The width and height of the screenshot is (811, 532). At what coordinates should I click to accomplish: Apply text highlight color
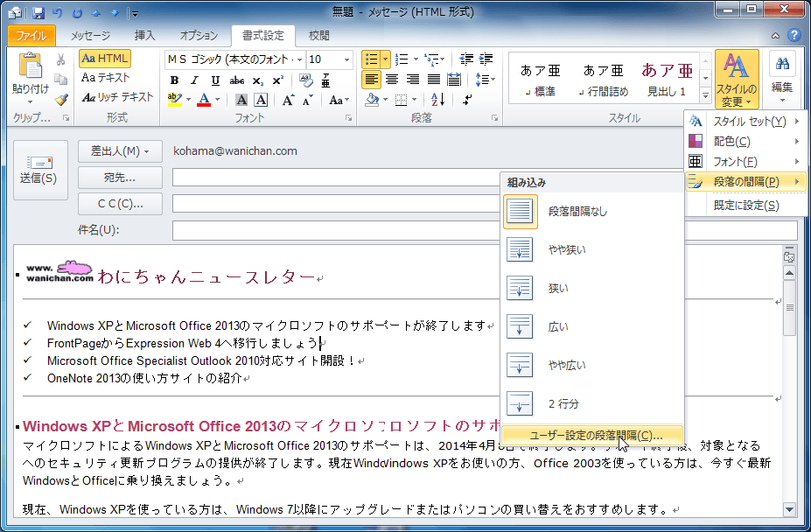(175, 100)
